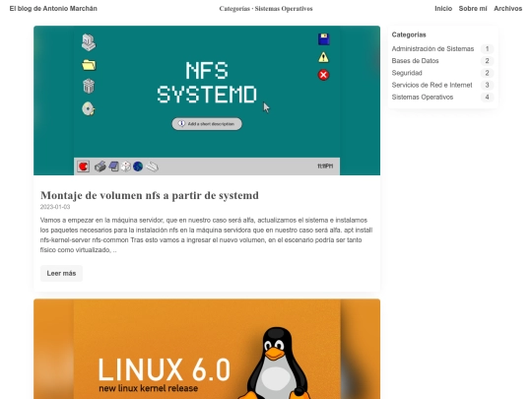Click the count badge 4 beside Sistemas Operativos
The width and height of the screenshot is (532, 399).
487,97
